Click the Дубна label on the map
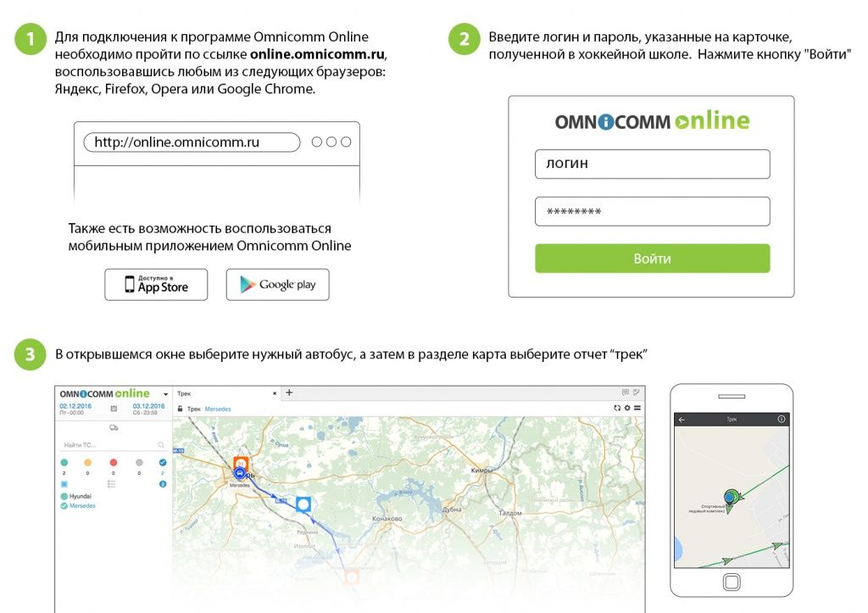 point(452,510)
